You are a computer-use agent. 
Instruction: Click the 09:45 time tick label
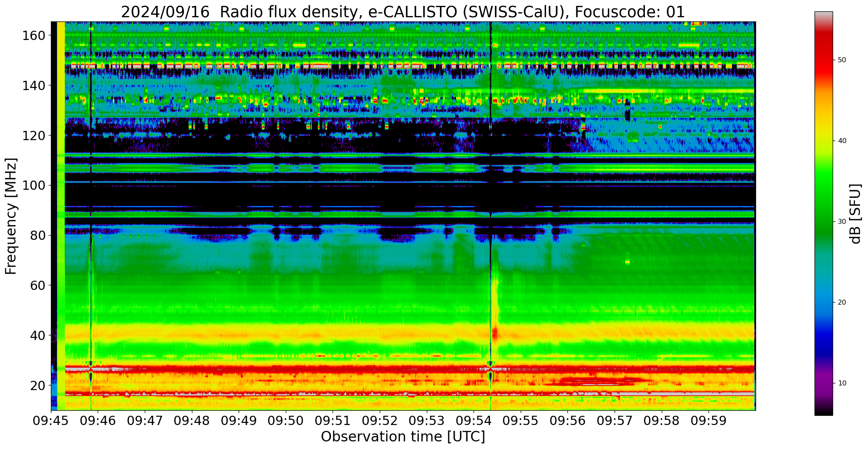(x=51, y=421)
